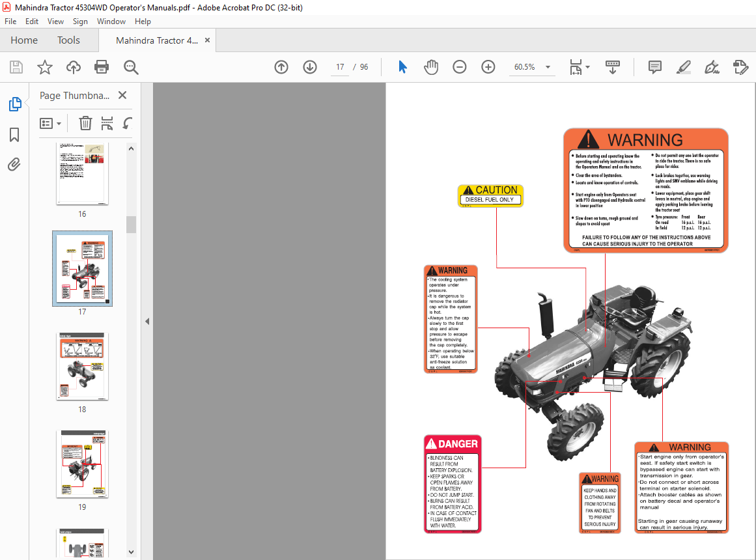This screenshot has width=756, height=560.
Task: Go to next page arrow
Action: (310, 67)
